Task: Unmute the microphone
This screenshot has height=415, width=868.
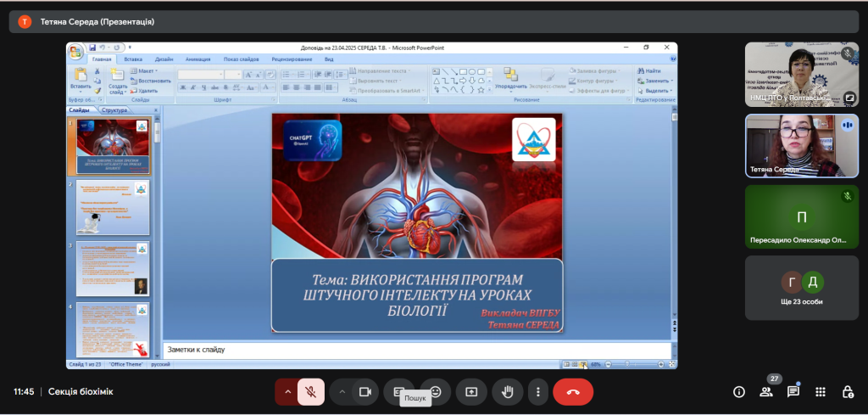Action: coord(311,391)
